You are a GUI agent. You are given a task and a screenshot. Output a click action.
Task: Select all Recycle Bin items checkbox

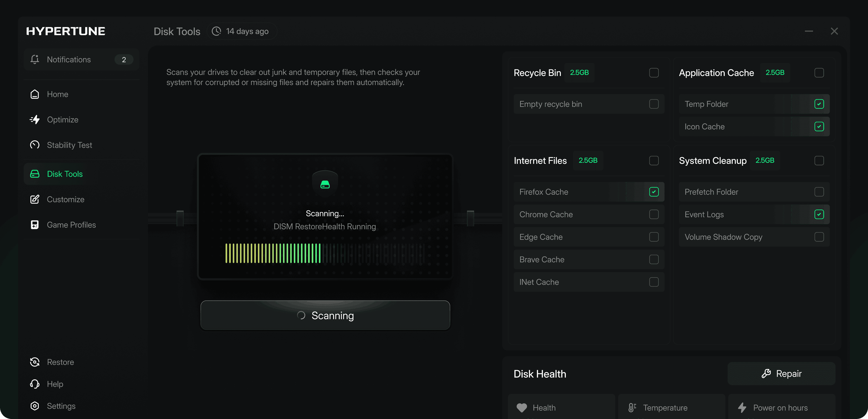[x=654, y=73]
